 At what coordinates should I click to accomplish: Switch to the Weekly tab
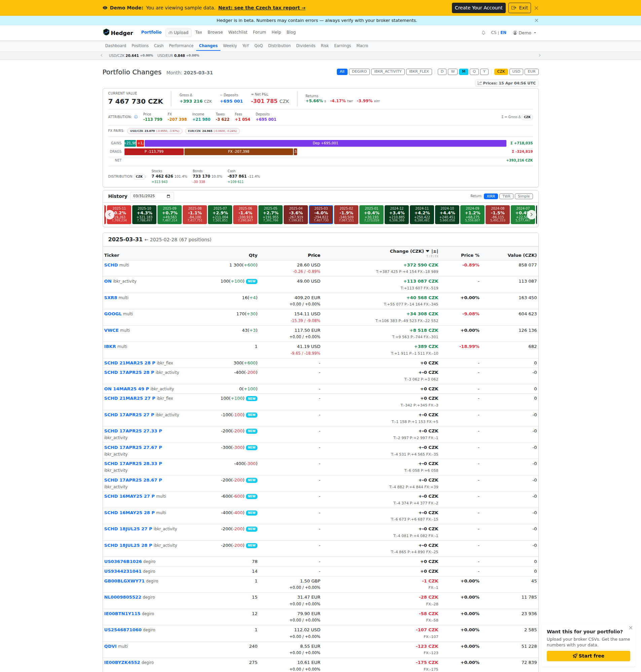(230, 46)
